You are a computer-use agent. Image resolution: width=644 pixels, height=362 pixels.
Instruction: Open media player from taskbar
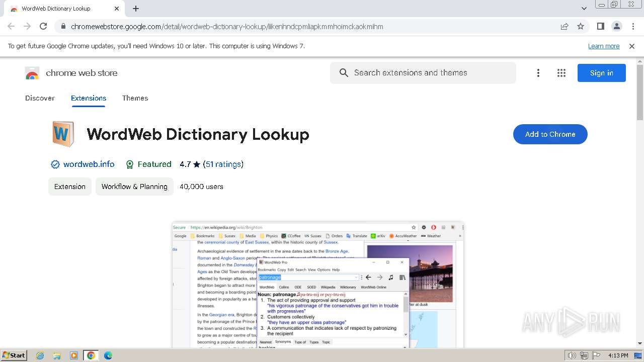(x=74, y=355)
